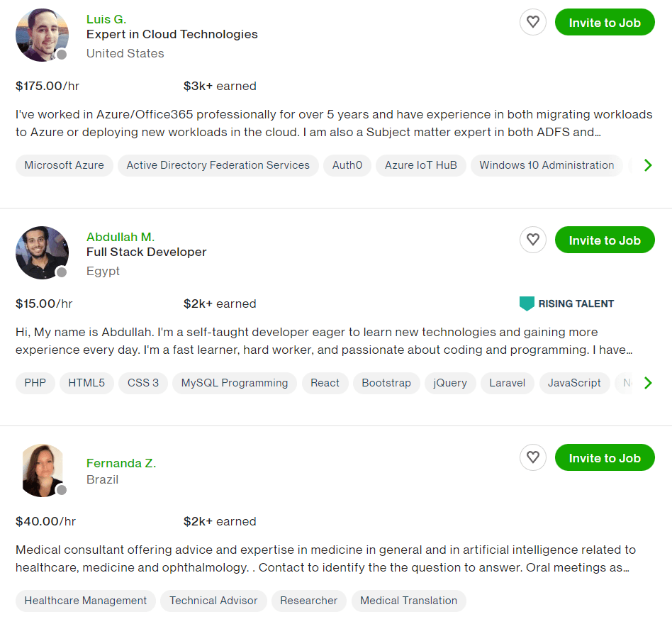Expand more skills for Luis G.
672x629 pixels.
pos(647,165)
